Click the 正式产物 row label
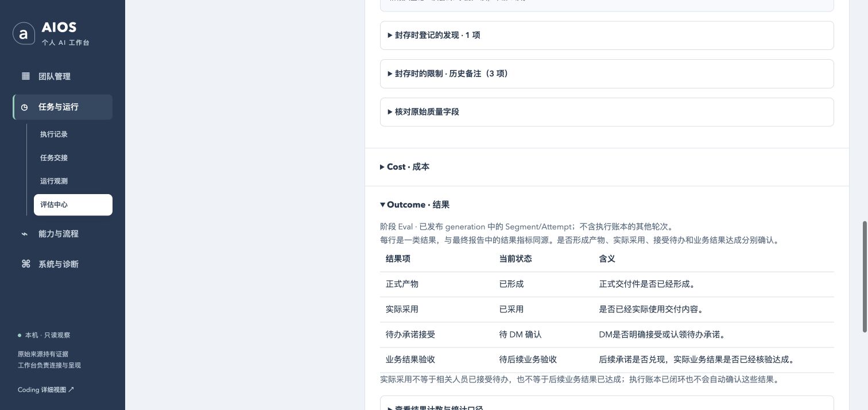 tap(402, 284)
